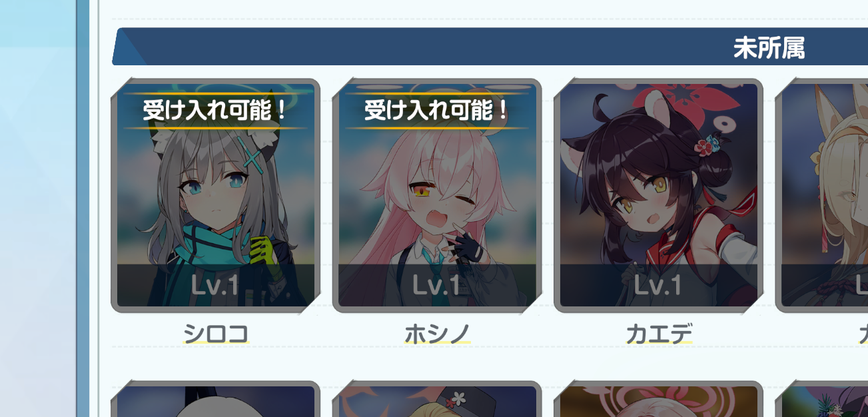Open the partially visible fox-eared blonde student card
This screenshot has height=417, width=868.
coord(822,195)
